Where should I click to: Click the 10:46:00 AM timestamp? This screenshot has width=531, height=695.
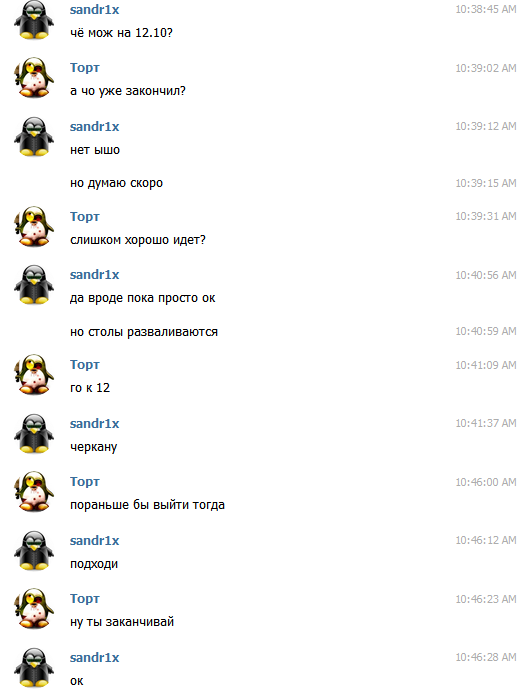[x=486, y=482]
